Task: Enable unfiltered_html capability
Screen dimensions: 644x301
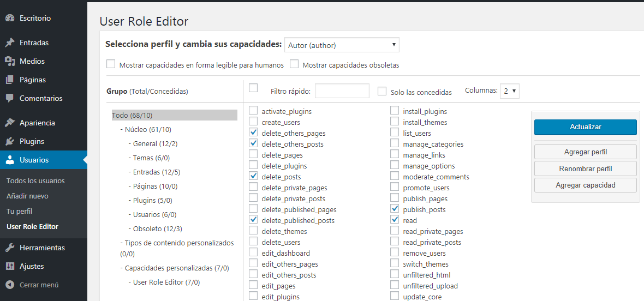Action: tap(394, 274)
